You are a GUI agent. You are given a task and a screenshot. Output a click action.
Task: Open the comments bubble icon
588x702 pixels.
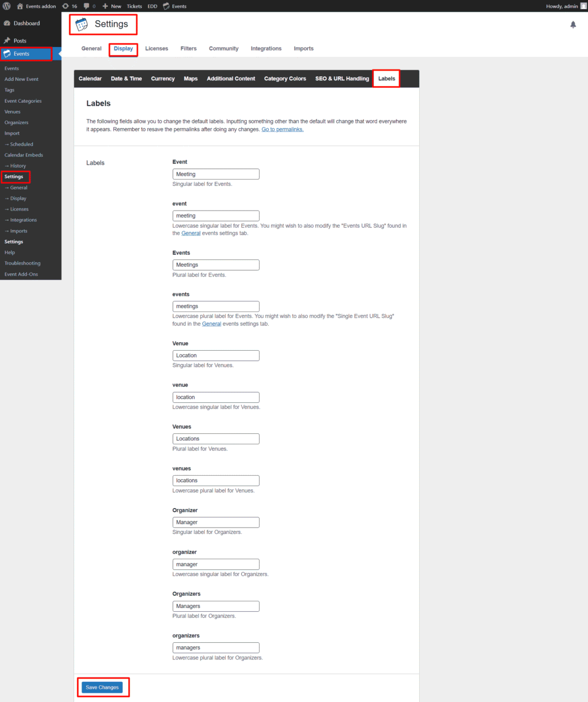[x=86, y=6]
